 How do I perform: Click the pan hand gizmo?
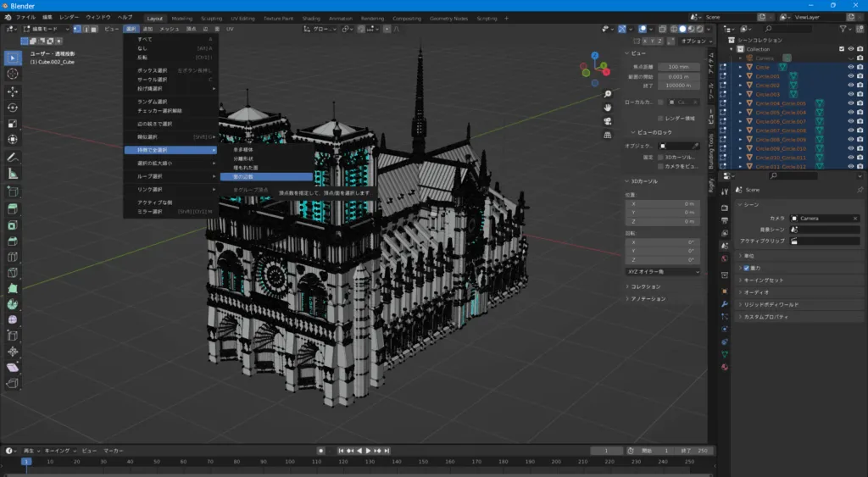coord(607,108)
